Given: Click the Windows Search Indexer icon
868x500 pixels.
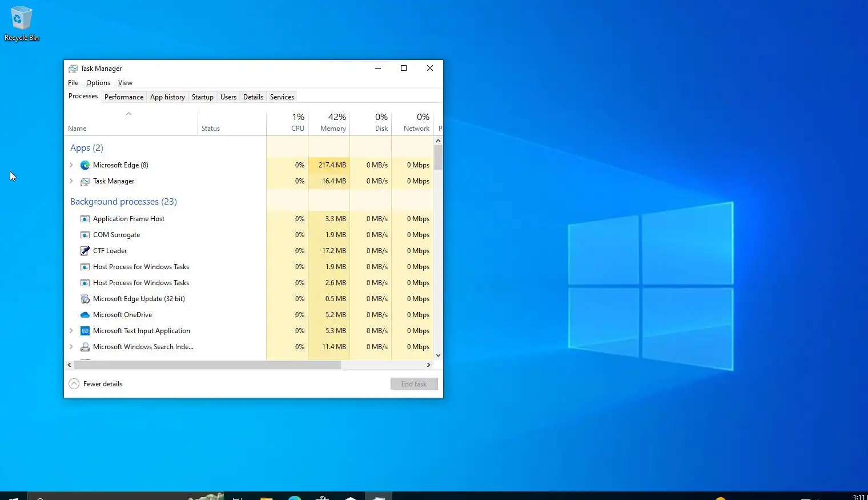Looking at the screenshot, I should pyautogui.click(x=85, y=347).
